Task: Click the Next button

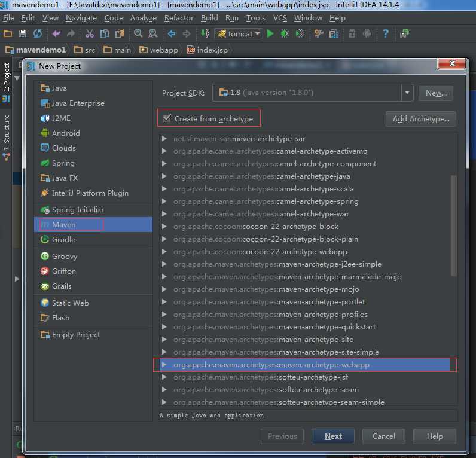Action: [333, 436]
